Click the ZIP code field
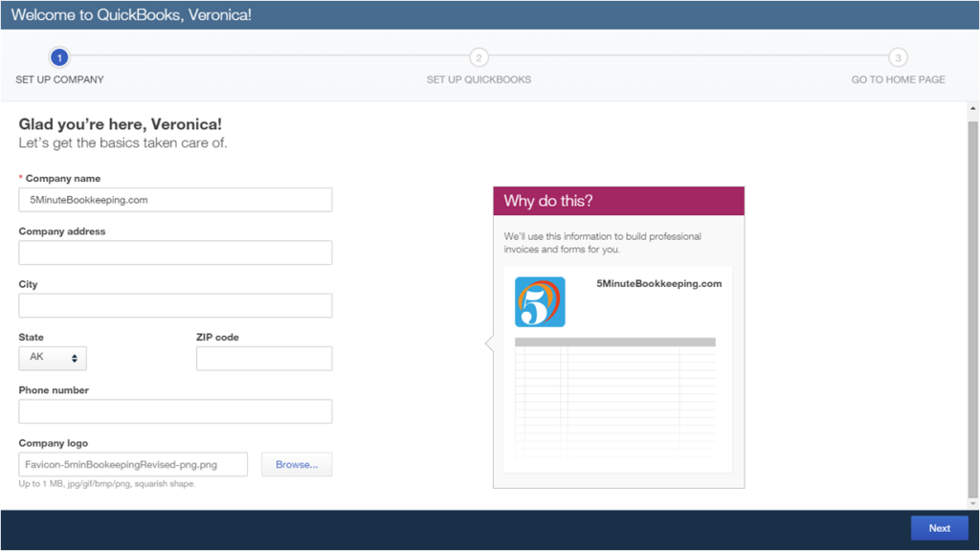 (x=264, y=358)
